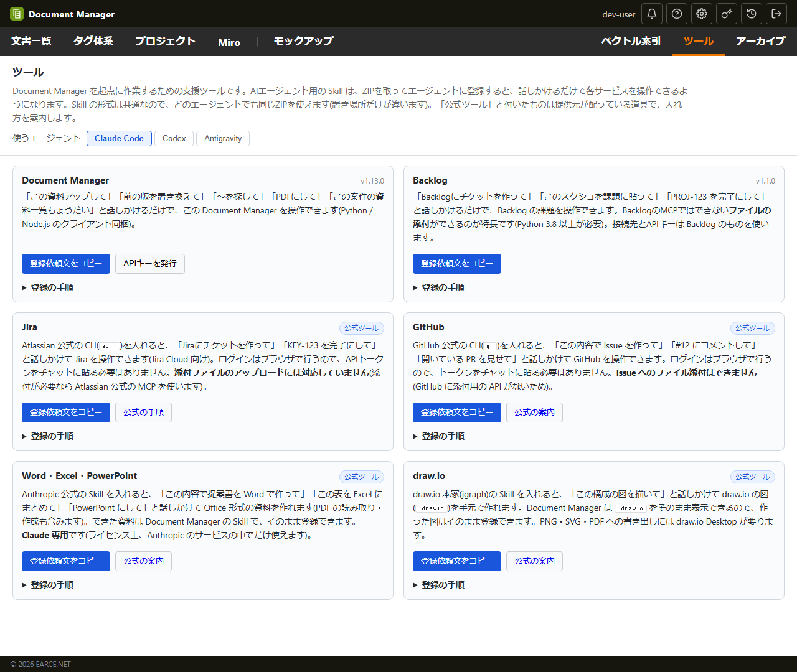Copy the Backlog 登録依頼文
The image size is (797, 672).
point(457,264)
